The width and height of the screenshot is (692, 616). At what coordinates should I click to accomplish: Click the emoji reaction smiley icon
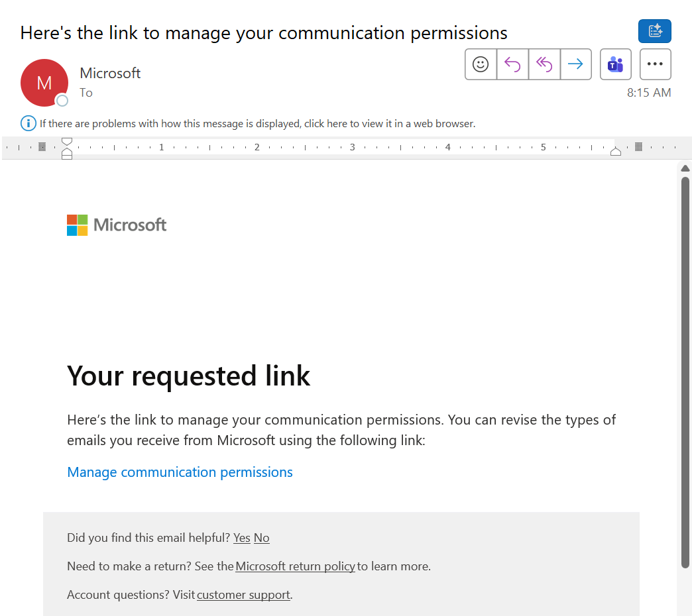[x=481, y=64]
